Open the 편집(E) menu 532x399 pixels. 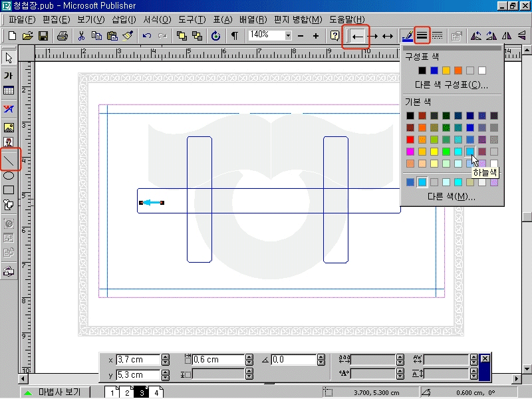click(x=56, y=20)
